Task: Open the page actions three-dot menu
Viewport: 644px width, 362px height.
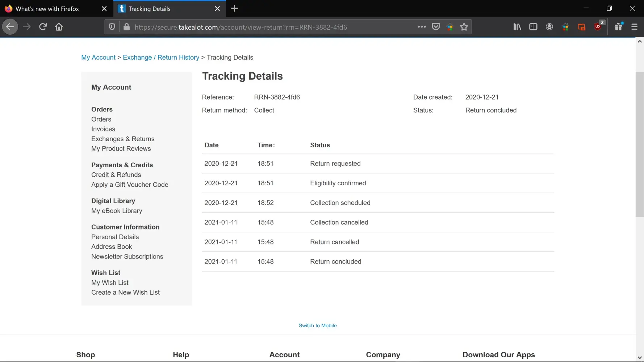Action: (x=421, y=27)
